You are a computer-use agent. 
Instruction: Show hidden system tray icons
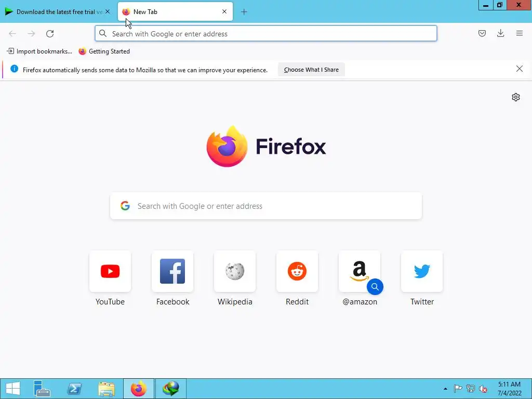pyautogui.click(x=445, y=389)
